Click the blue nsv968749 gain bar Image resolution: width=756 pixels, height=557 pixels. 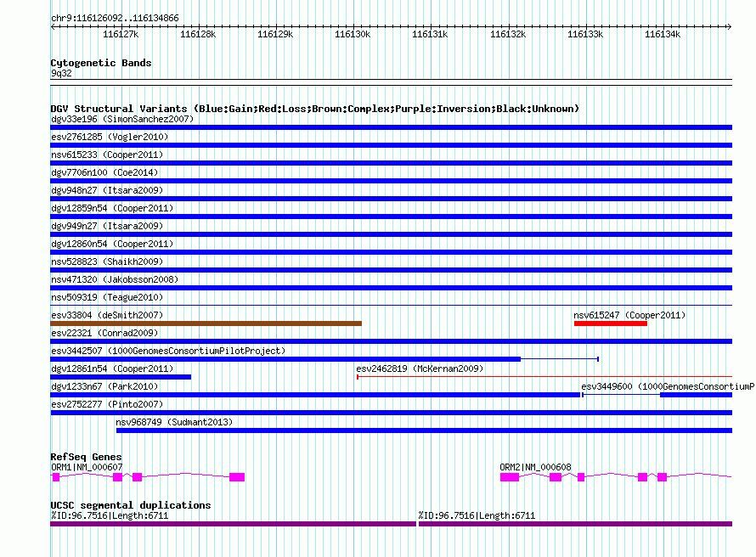[x=424, y=430]
